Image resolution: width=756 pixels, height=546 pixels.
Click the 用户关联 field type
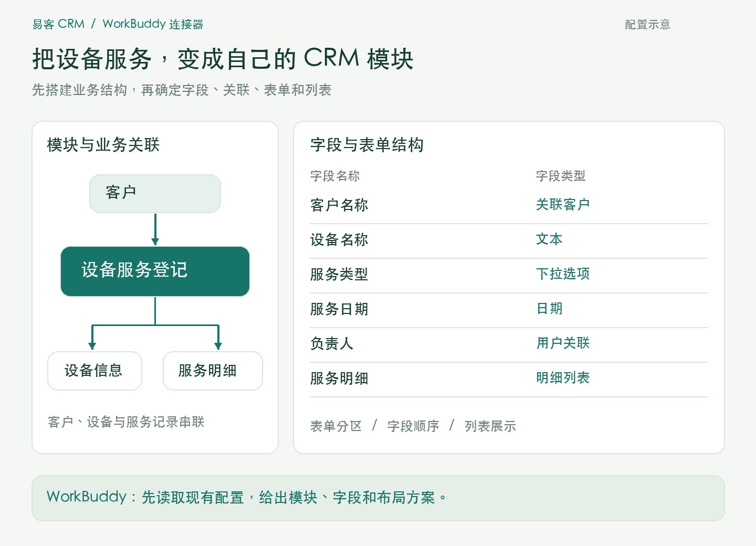(563, 343)
